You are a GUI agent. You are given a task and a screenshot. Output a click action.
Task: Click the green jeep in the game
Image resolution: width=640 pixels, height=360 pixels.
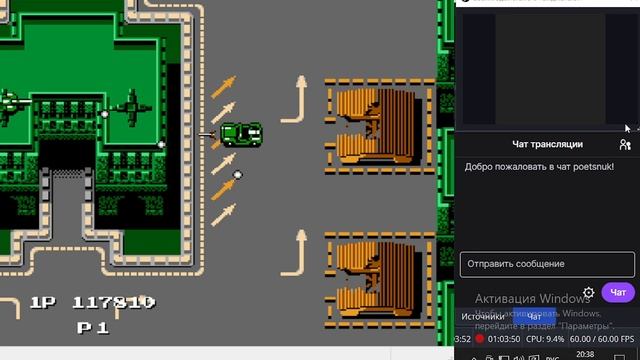click(x=241, y=134)
